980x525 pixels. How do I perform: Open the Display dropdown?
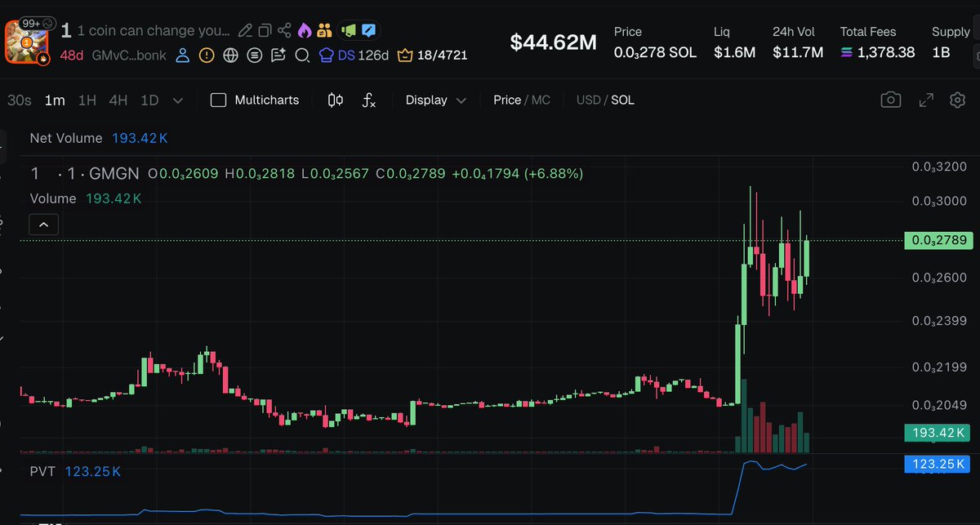tap(434, 100)
